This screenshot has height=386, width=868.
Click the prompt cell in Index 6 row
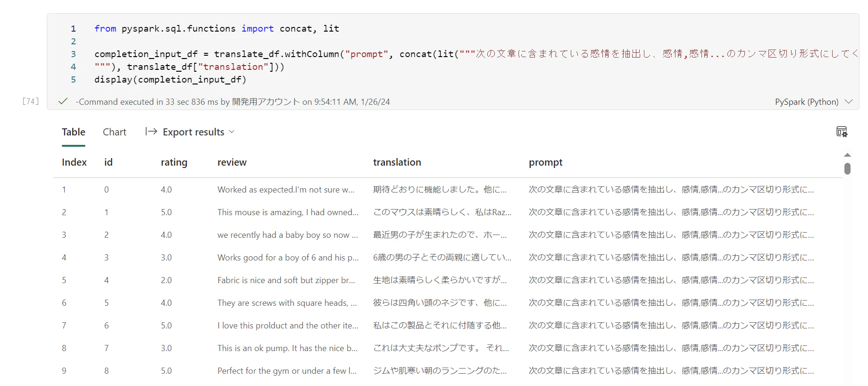click(671, 303)
